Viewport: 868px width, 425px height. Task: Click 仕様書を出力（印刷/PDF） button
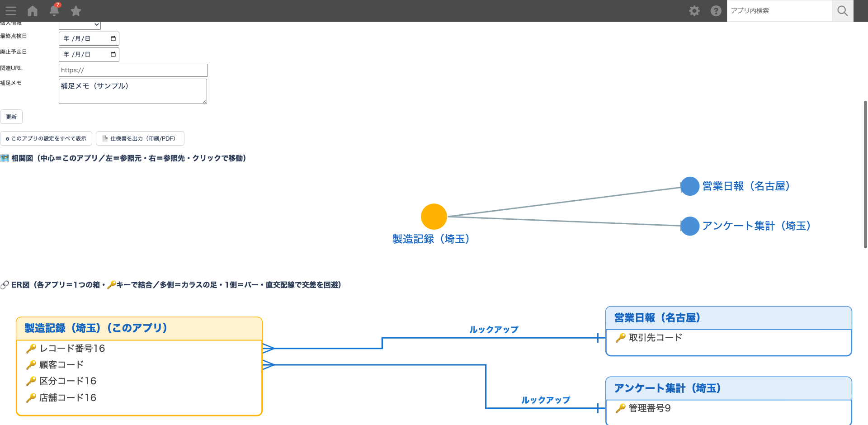click(140, 138)
